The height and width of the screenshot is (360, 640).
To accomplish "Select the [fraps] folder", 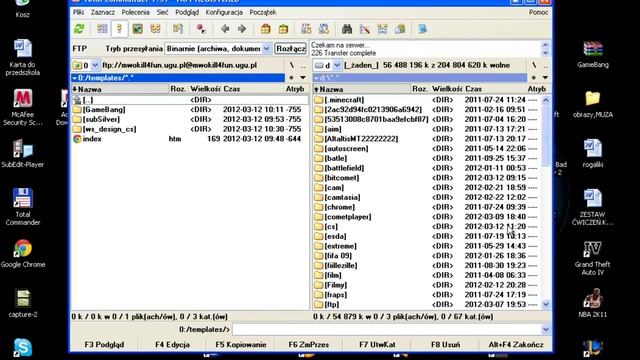I will coord(427,295).
